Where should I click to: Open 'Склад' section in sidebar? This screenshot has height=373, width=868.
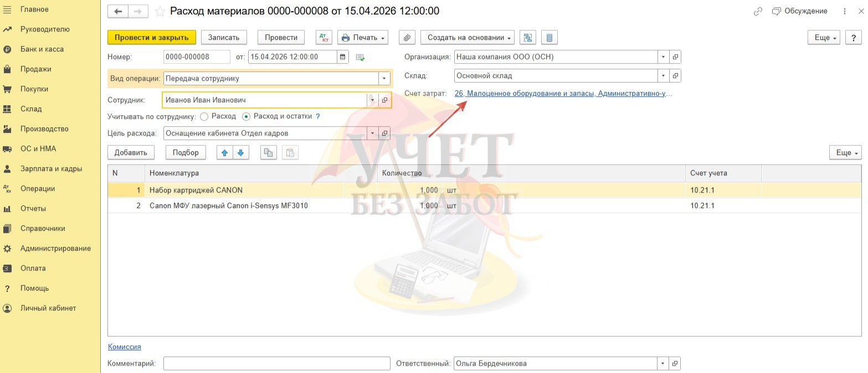31,109
